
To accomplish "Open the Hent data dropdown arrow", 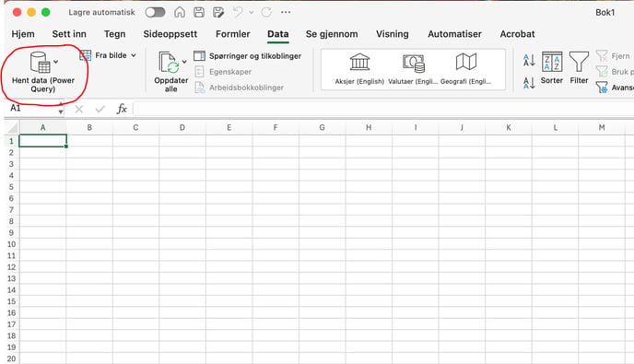I will click(56, 62).
